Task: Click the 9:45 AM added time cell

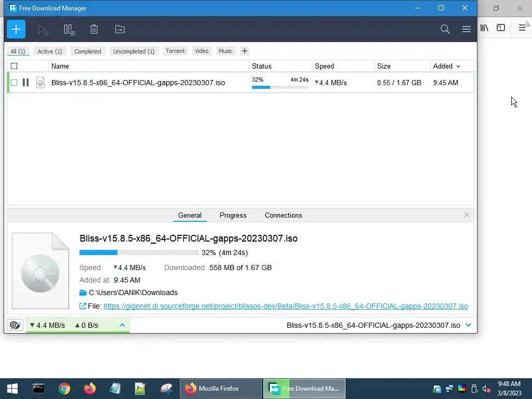Action: [445, 83]
